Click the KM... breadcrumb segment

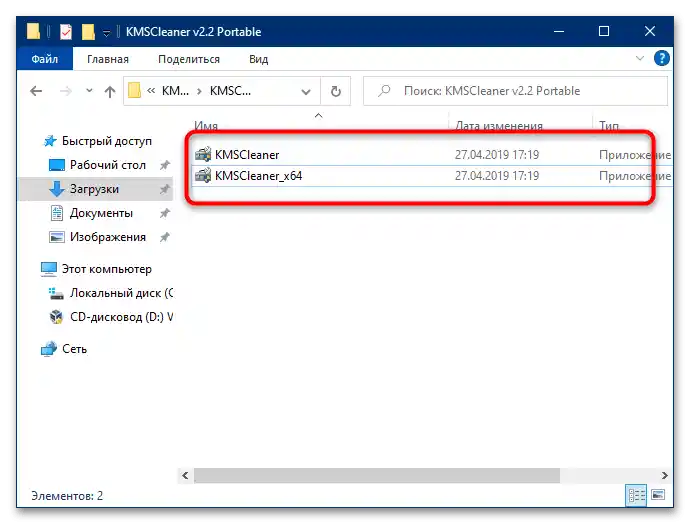pyautogui.click(x=175, y=91)
